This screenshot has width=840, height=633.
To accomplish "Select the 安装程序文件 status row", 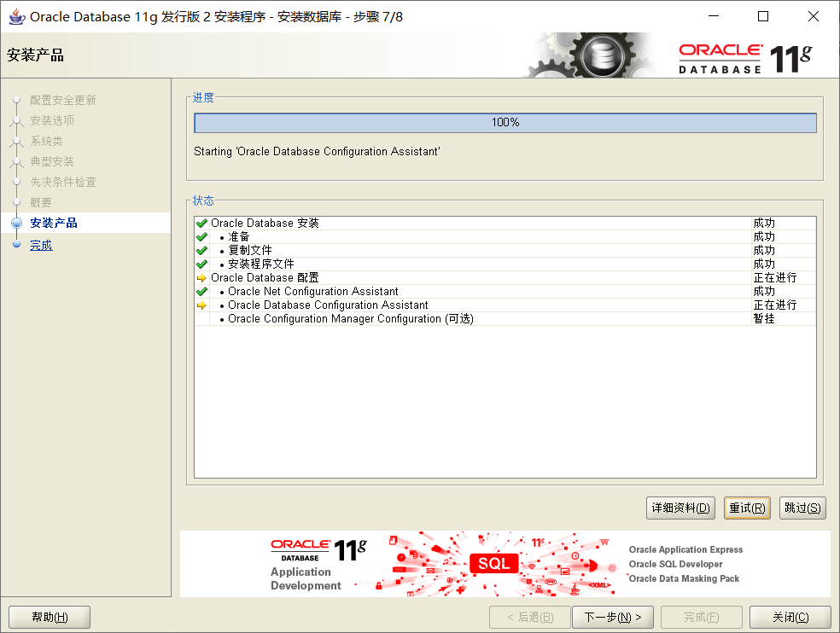I will coord(505,264).
